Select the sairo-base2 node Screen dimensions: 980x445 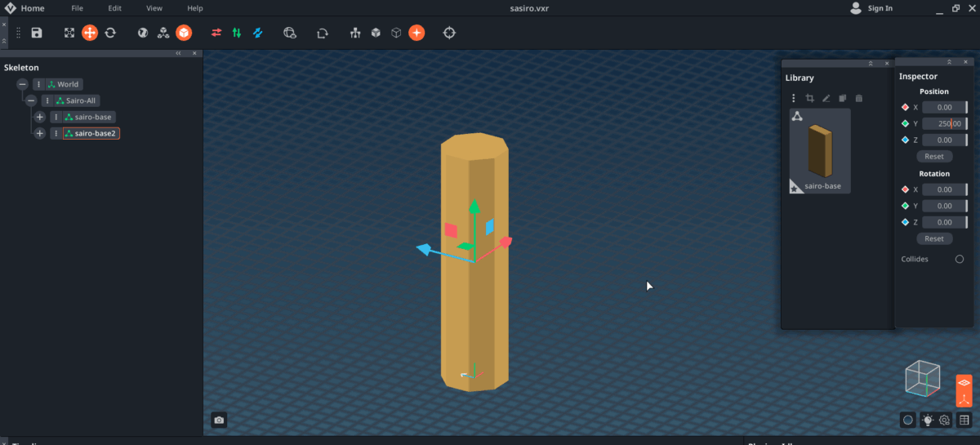91,133
